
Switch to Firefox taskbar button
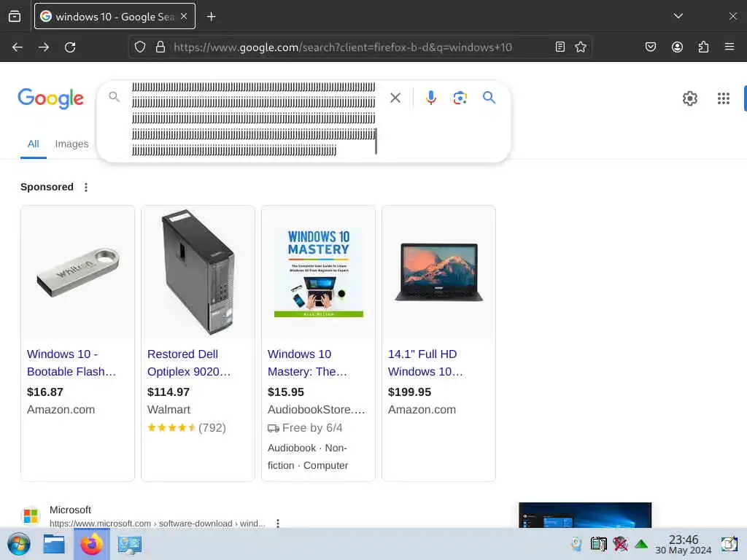92,544
